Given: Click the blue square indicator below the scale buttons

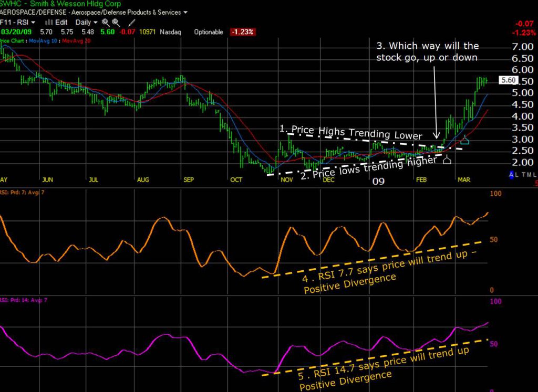Looking at the screenshot, I should pyautogui.click(x=511, y=179).
